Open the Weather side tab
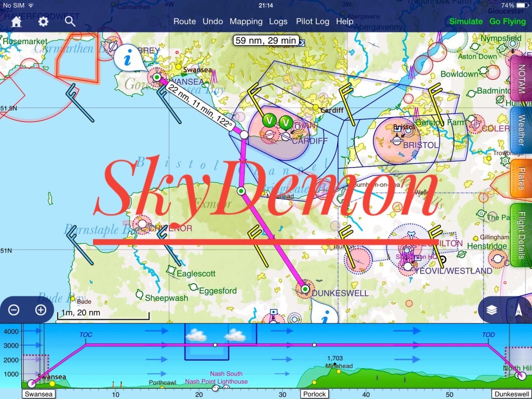The width and height of the screenshot is (532, 399). 521,130
